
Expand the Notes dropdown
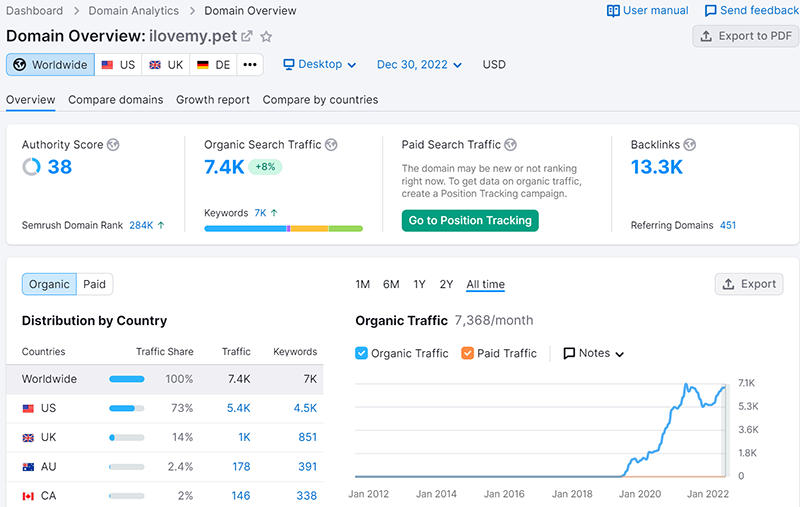594,353
